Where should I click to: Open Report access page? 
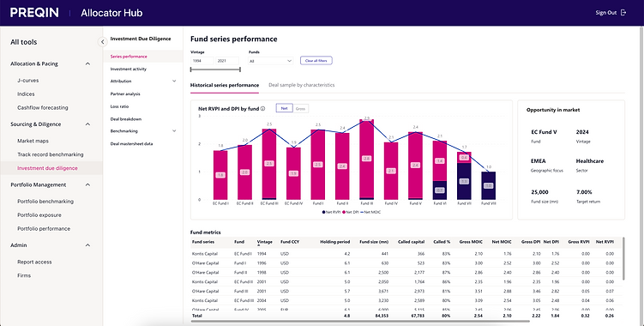(34, 262)
